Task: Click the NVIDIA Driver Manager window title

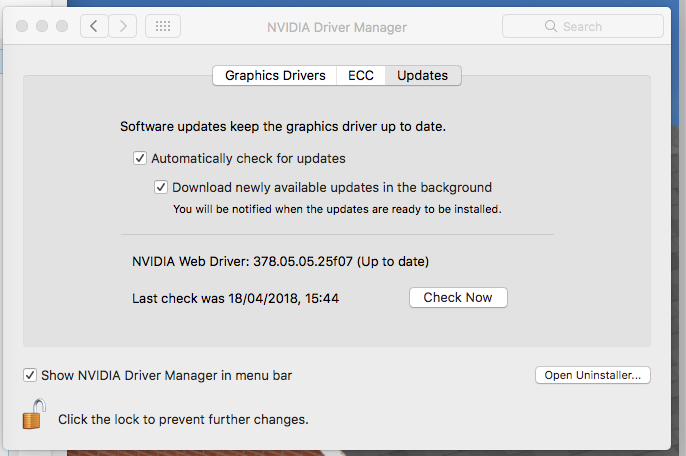Action: (337, 27)
